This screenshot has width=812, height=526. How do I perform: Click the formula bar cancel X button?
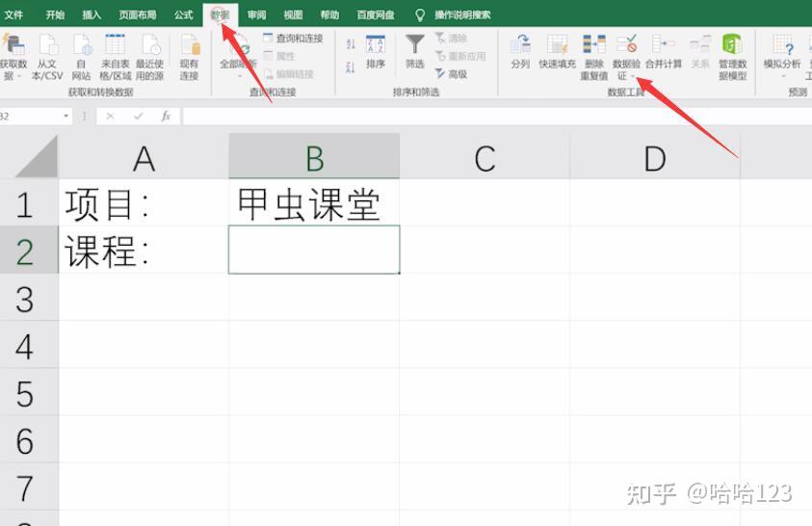pyautogui.click(x=110, y=116)
